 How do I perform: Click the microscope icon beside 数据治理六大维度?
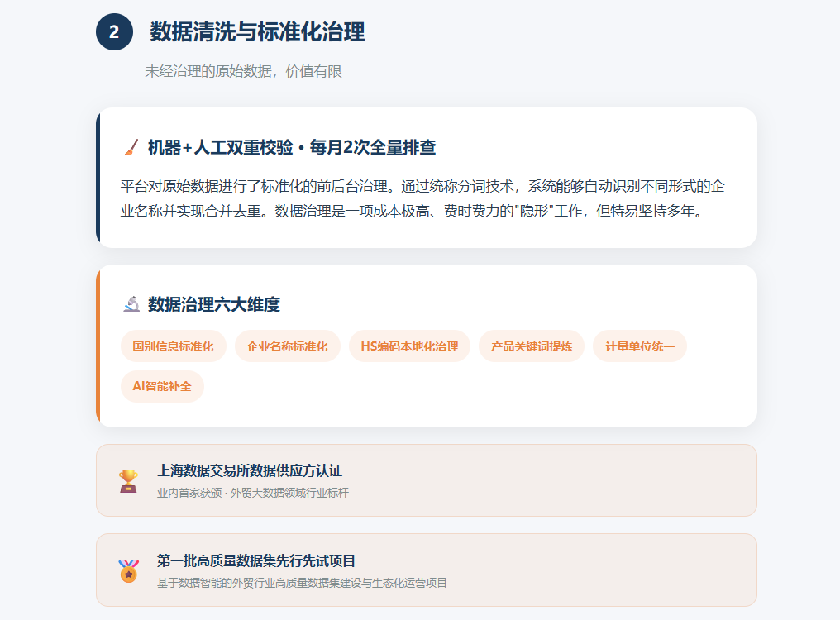pyautogui.click(x=131, y=304)
